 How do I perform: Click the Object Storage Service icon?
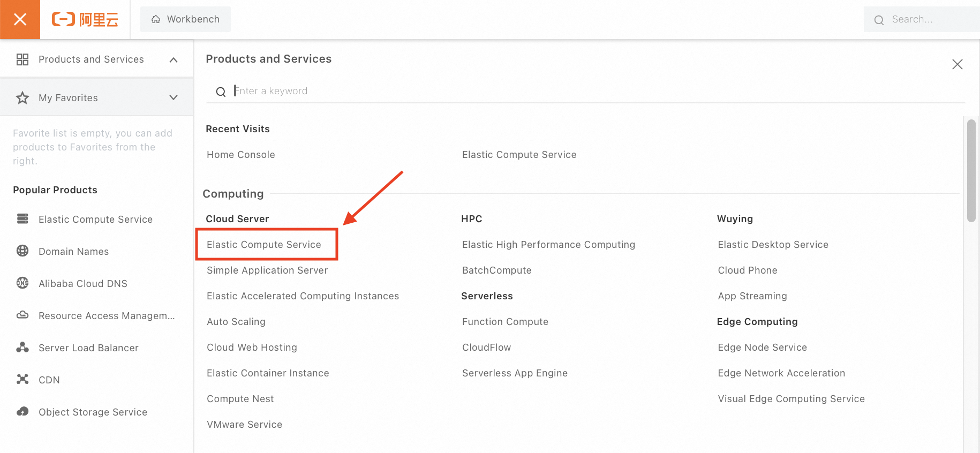22,411
